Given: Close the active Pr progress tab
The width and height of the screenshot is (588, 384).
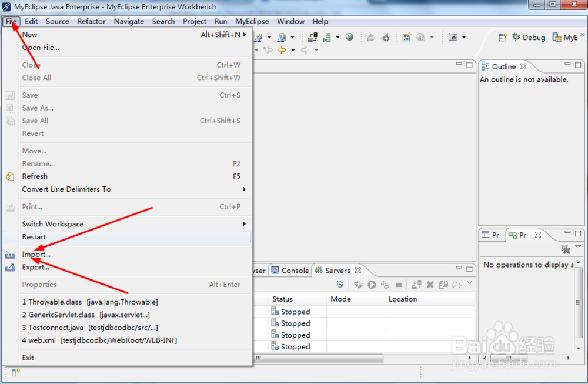Looking at the screenshot, I should coord(538,235).
